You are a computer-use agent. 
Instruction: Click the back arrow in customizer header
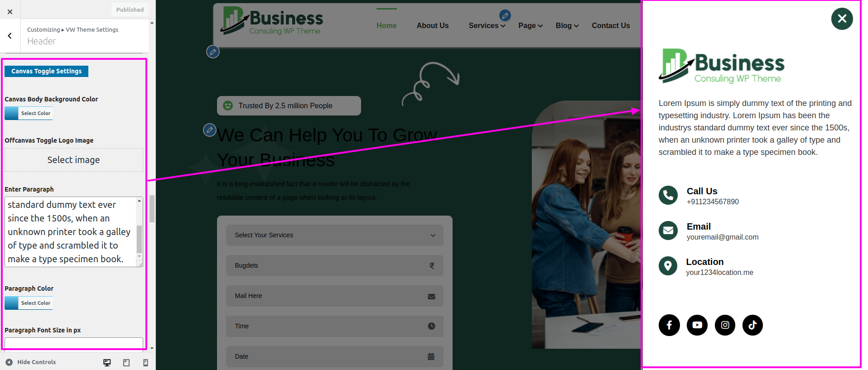point(10,36)
